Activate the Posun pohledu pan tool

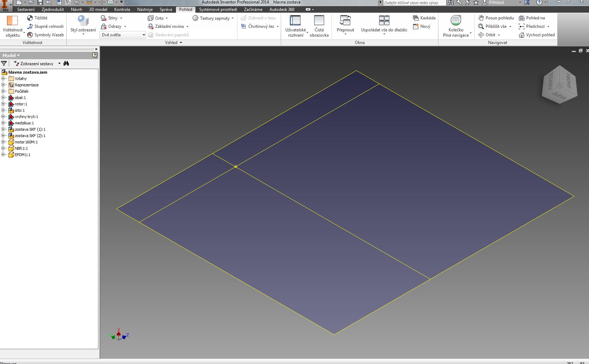[x=496, y=18]
